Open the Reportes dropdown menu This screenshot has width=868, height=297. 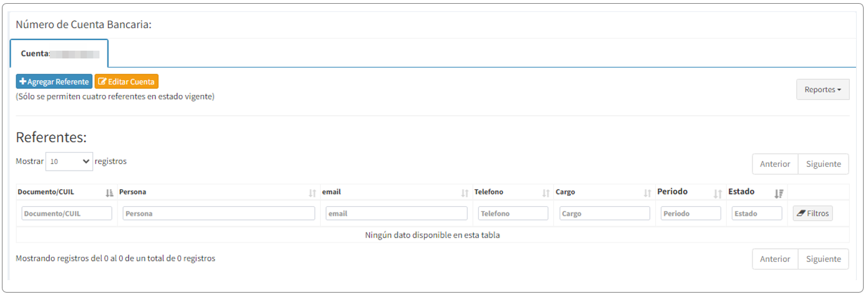[822, 89]
